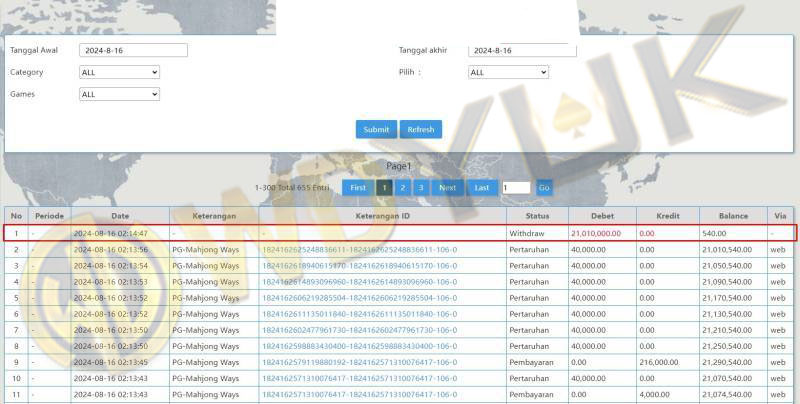Click the Next page button
Image resolution: width=800 pixels, height=404 pixels.
point(448,187)
